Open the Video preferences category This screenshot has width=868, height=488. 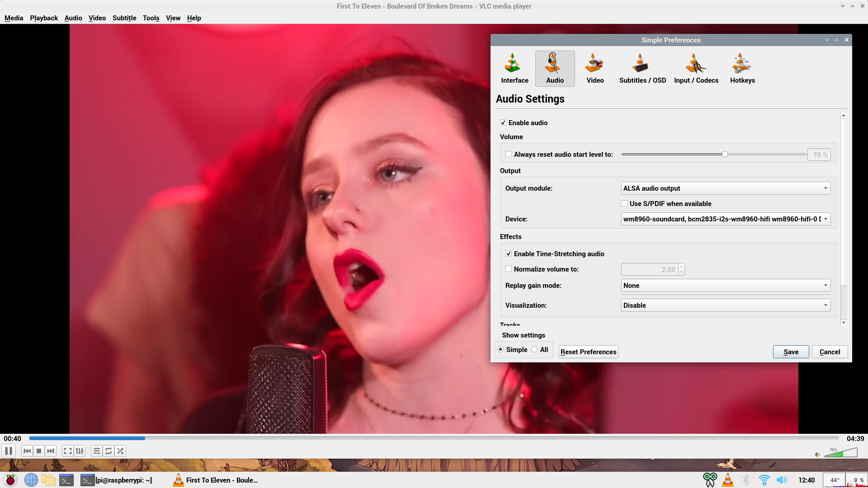[595, 69]
